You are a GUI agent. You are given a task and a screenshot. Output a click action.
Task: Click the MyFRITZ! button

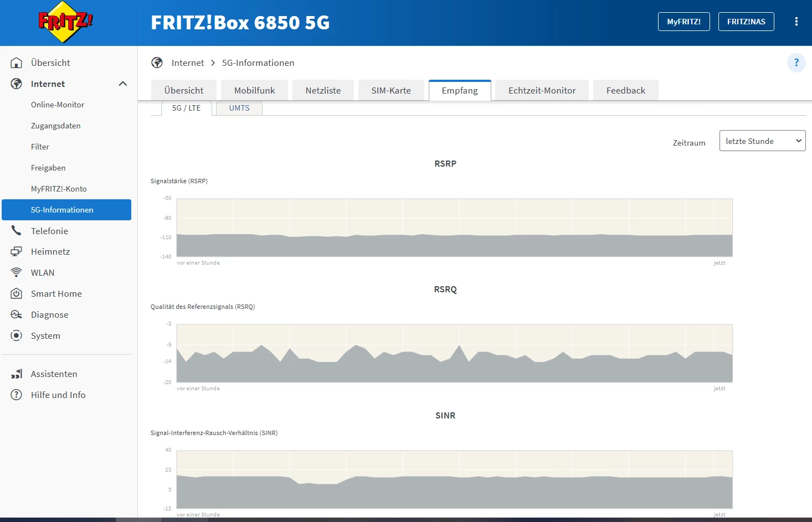[684, 22]
